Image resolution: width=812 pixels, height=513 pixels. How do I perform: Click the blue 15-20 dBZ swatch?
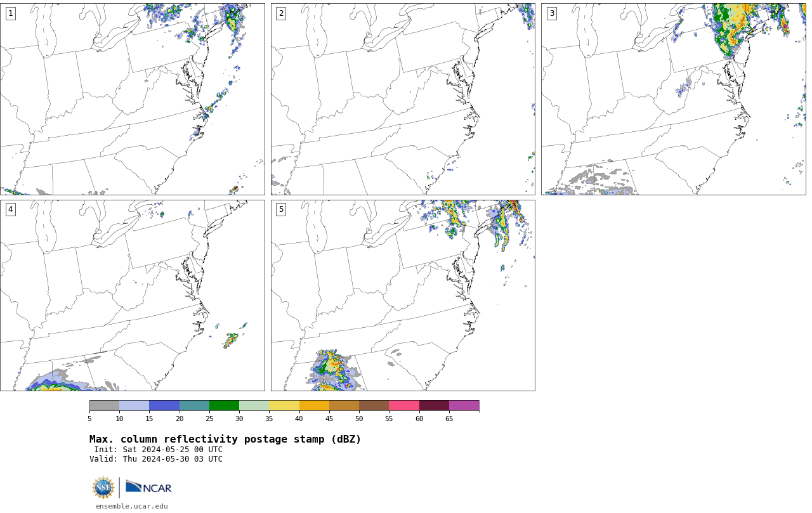[x=164, y=406]
